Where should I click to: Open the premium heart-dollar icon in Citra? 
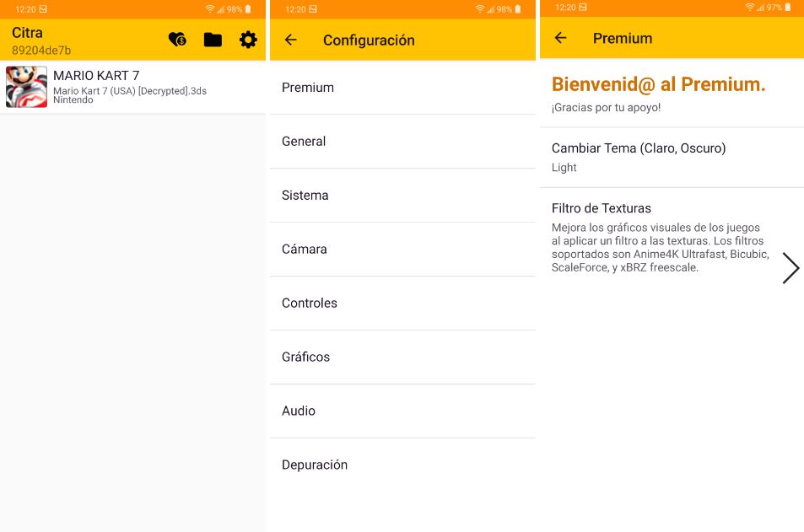click(x=177, y=40)
